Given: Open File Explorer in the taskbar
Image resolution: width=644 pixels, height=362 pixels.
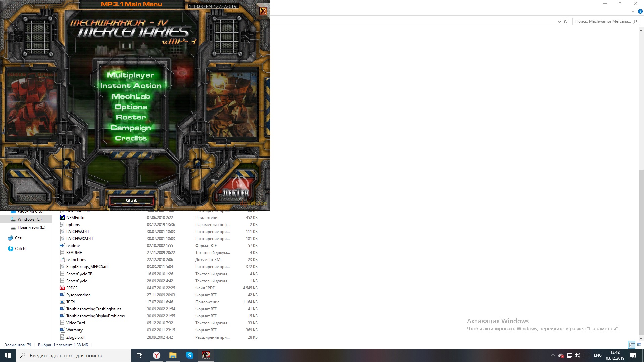Looking at the screenshot, I should coord(173,355).
